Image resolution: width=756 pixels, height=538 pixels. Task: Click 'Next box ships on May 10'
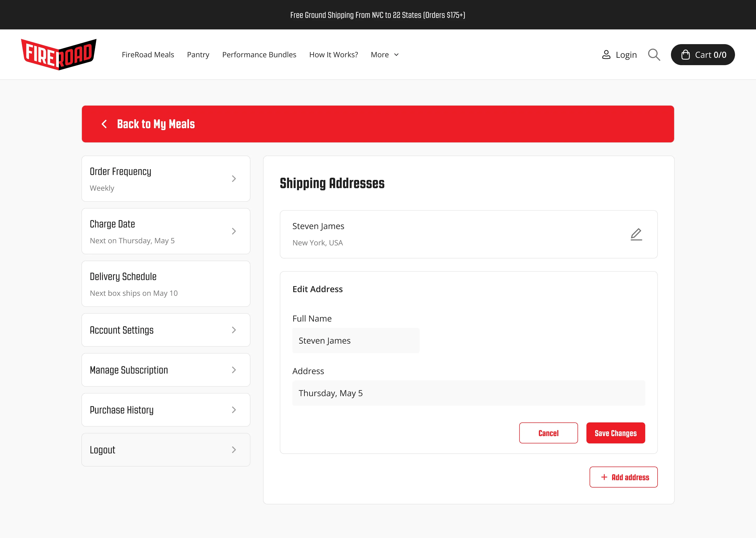(x=134, y=293)
